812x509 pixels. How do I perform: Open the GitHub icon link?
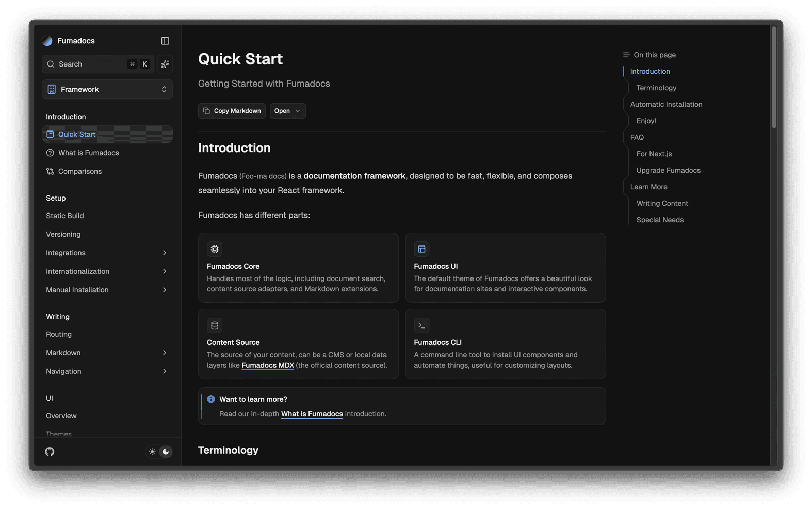tap(50, 452)
